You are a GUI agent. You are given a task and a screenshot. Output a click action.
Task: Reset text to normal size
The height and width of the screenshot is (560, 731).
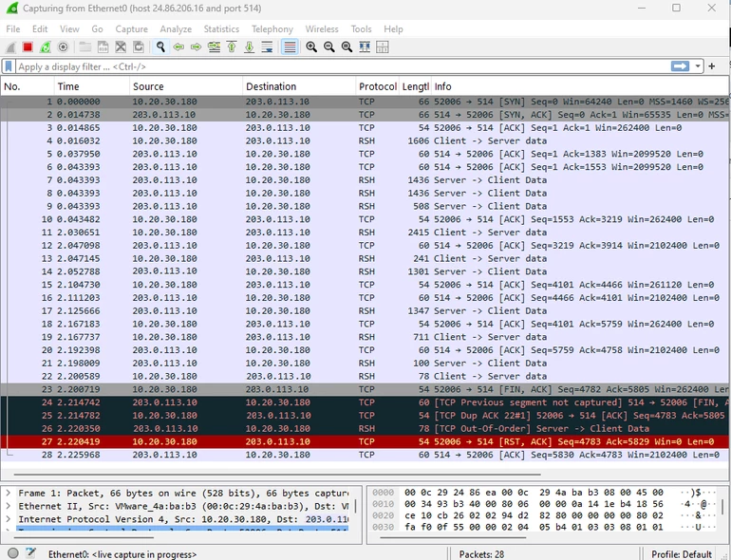[x=347, y=47]
